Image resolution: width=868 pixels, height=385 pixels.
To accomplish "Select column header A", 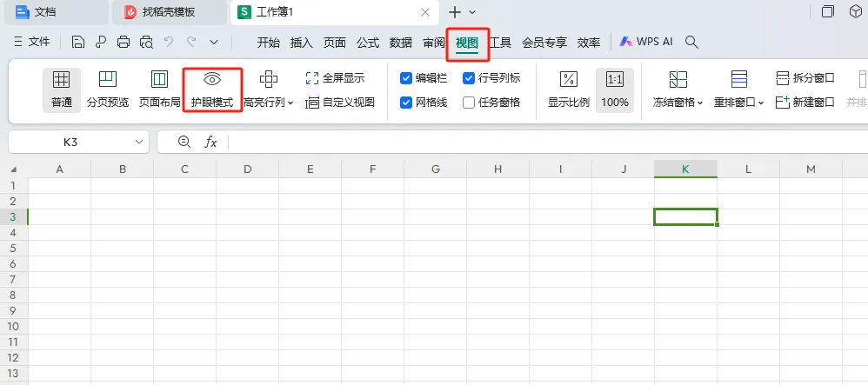I will point(59,169).
